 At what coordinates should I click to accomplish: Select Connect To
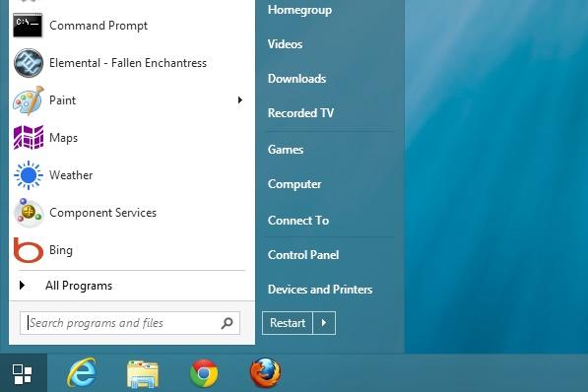[x=298, y=221]
